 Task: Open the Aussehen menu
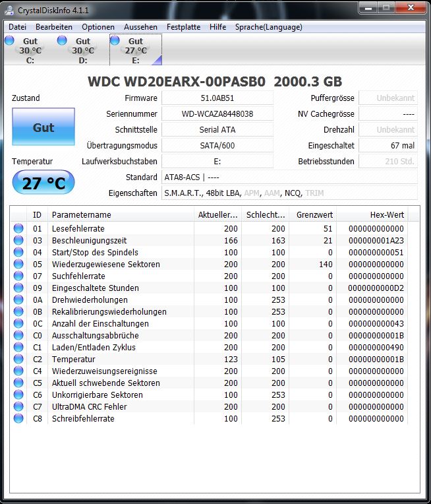[x=140, y=27]
